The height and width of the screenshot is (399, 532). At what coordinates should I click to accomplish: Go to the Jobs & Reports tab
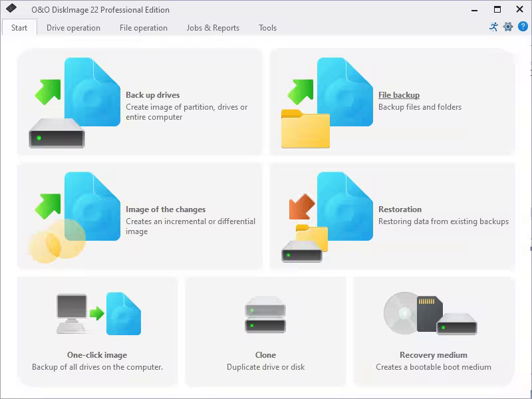tap(213, 28)
